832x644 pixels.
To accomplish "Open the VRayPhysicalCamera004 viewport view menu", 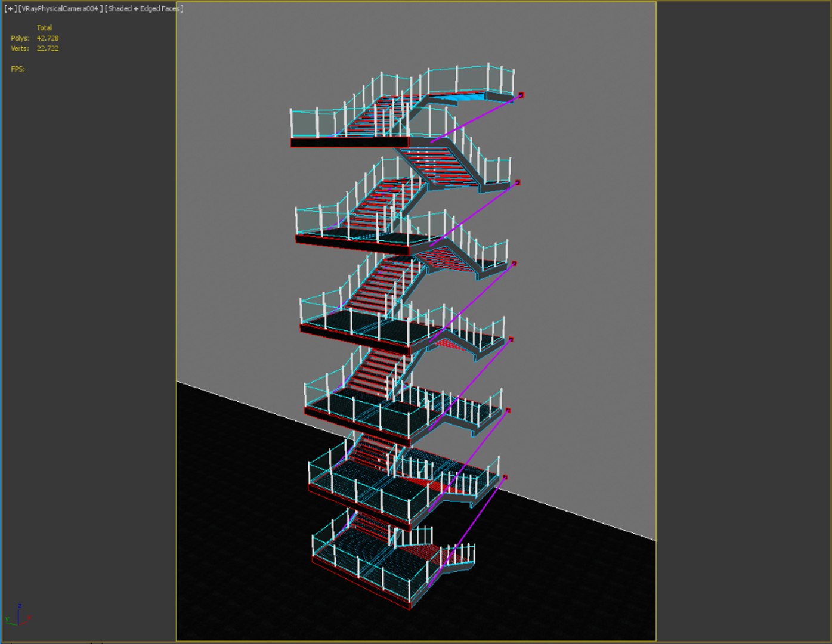I will click(60, 8).
